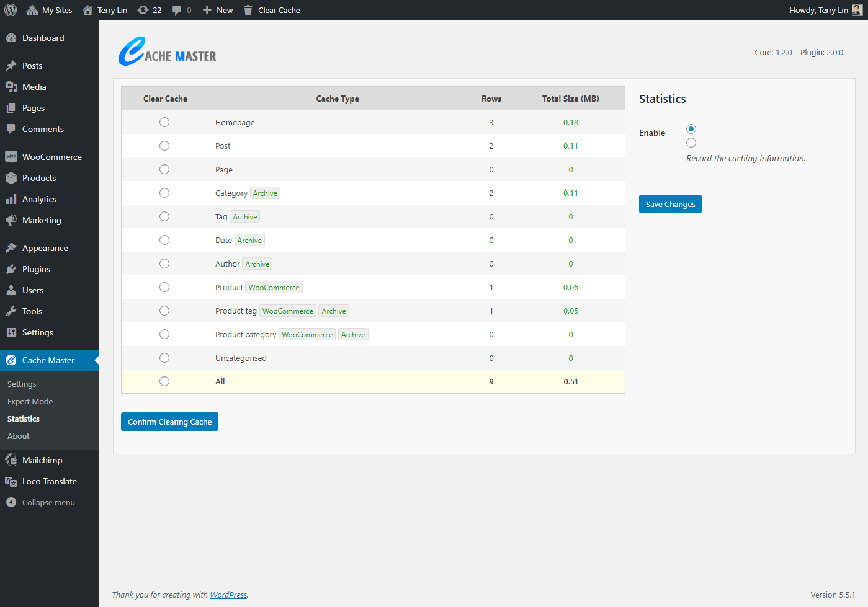The height and width of the screenshot is (607, 868).
Task: Click the Rows column header
Action: click(491, 99)
